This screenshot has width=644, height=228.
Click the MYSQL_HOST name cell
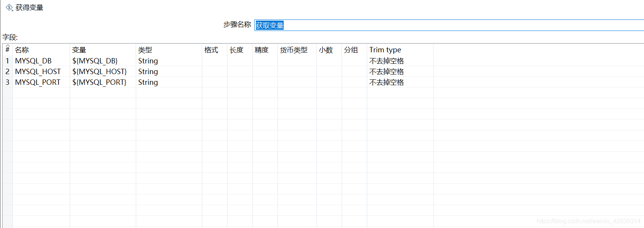(x=41, y=71)
